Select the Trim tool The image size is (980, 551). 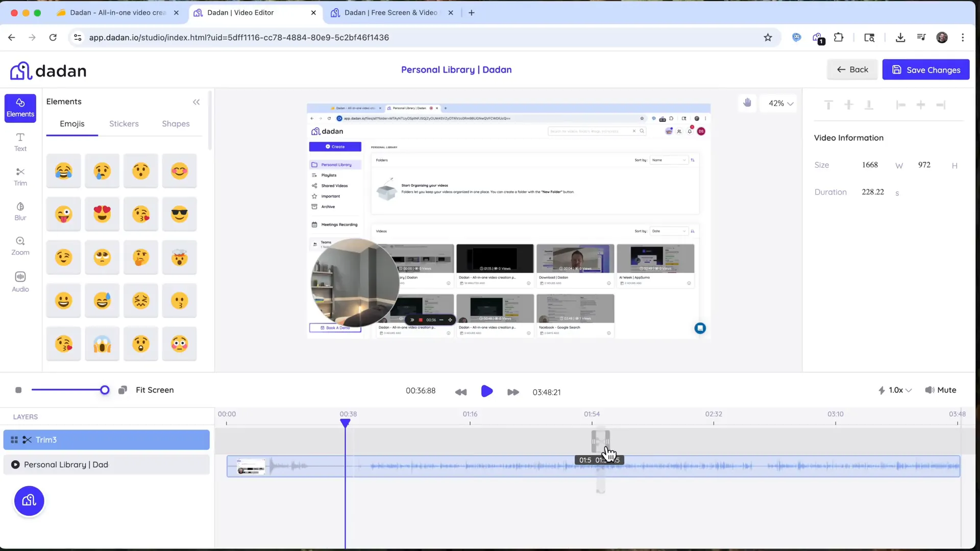pos(20,177)
